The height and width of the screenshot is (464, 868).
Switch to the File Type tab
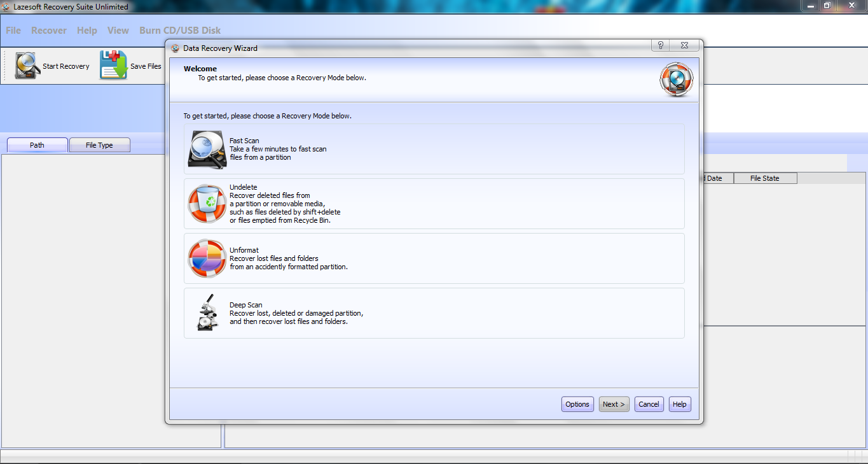(x=99, y=145)
